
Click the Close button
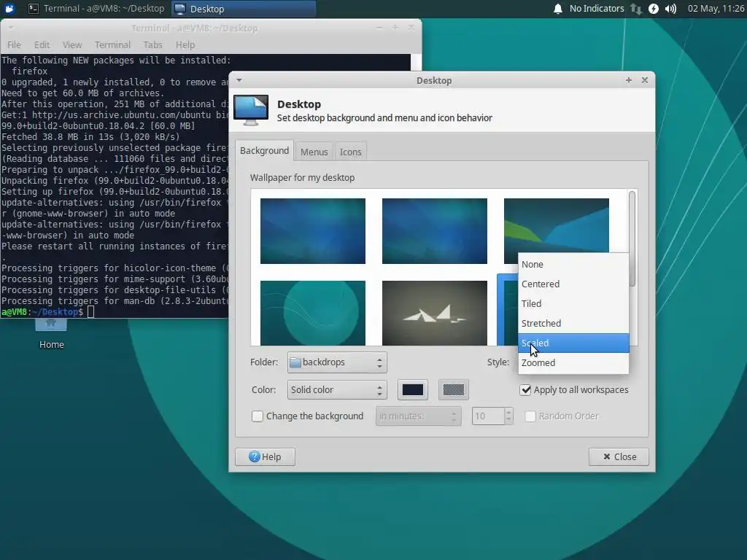pyautogui.click(x=619, y=456)
